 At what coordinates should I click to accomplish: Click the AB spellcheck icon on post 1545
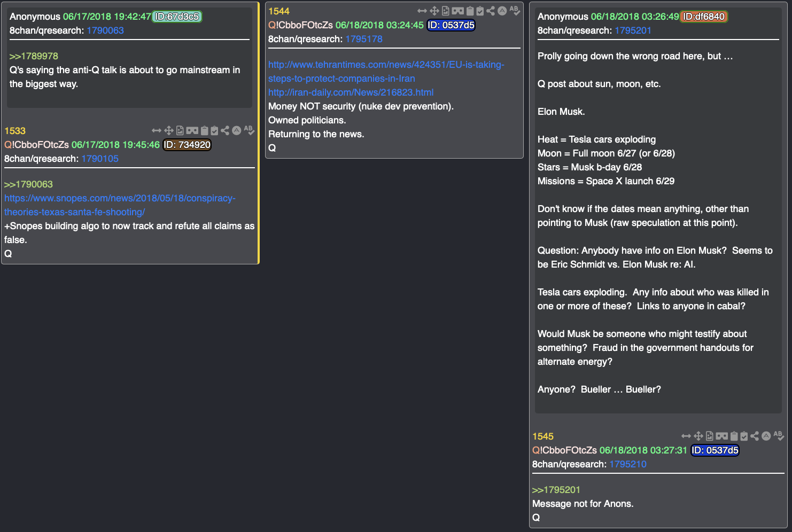pos(779,436)
